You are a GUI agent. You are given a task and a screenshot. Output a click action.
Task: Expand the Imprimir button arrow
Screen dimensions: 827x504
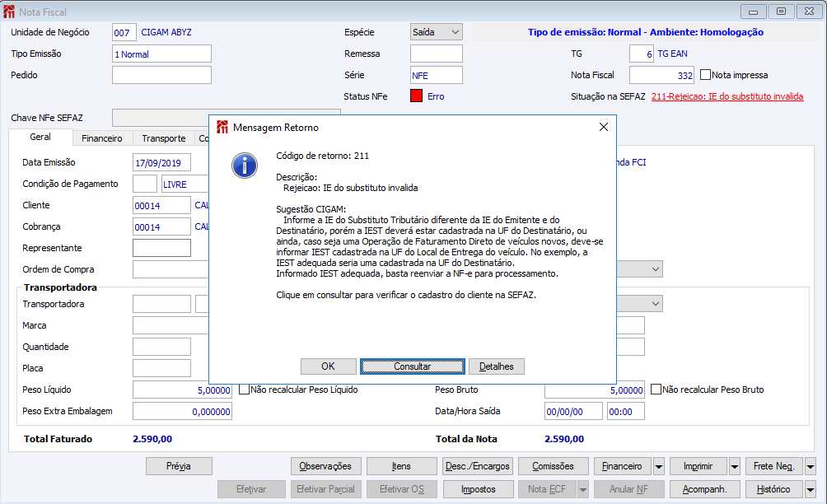[x=735, y=466]
